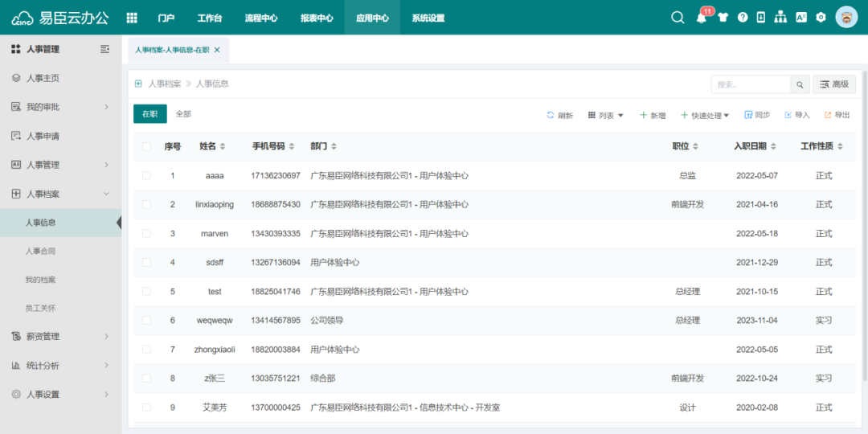Screen dimensions: 868x434
Task: Click the 导入 import button
Action: 797,115
